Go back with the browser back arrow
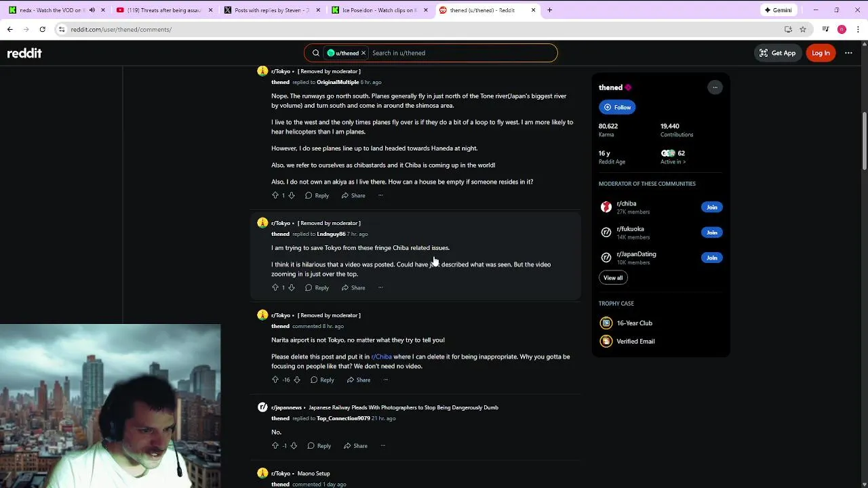Viewport: 868px width, 488px height. [9, 29]
